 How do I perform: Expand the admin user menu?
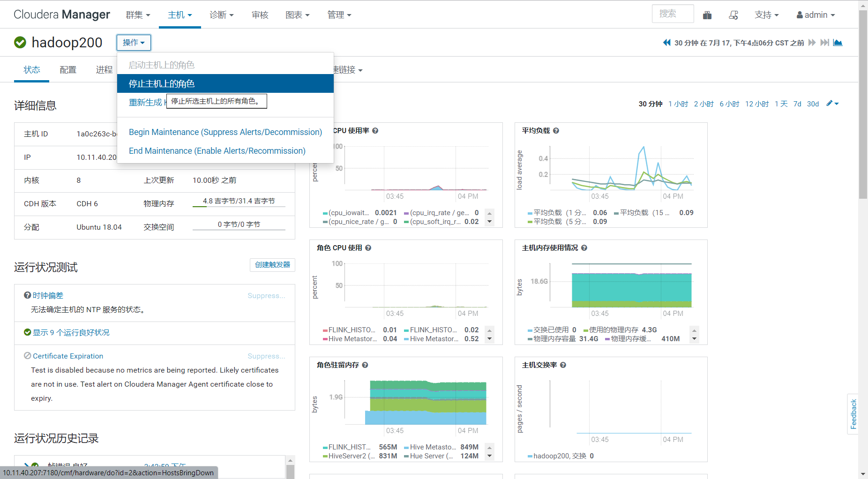(816, 15)
